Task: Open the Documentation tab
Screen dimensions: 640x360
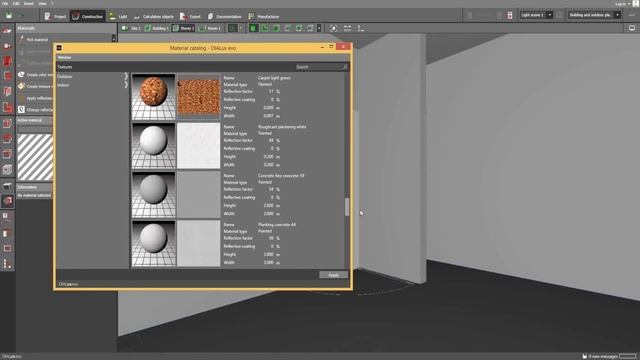Action: point(224,16)
